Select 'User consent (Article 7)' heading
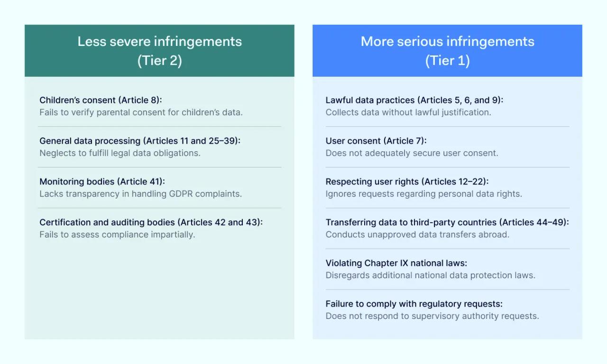 376,141
